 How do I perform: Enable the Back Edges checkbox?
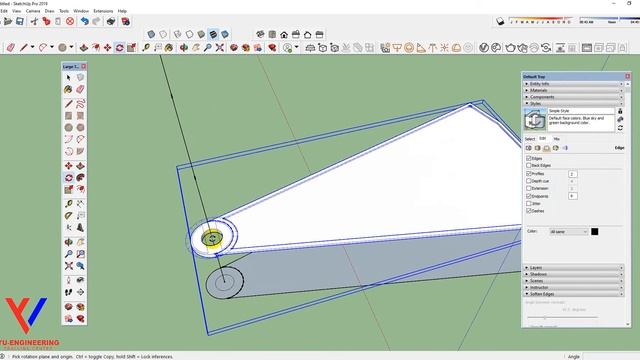(529, 165)
